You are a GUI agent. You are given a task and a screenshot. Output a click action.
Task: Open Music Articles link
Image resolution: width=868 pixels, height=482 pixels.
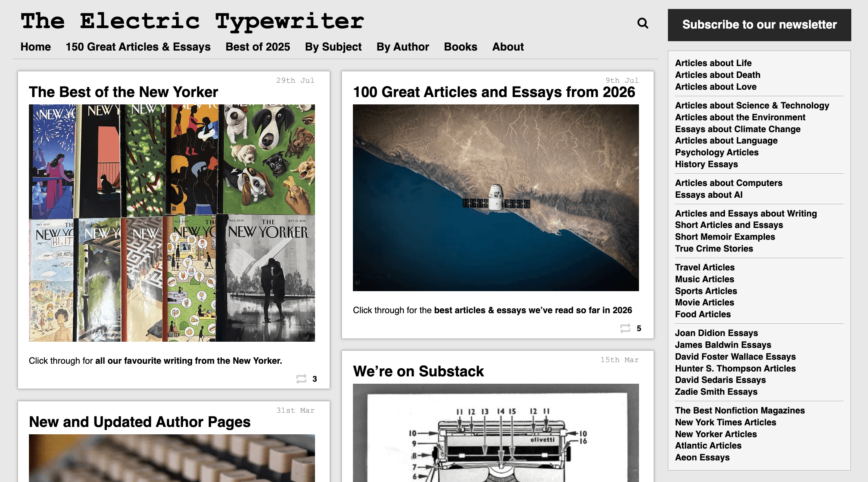pyautogui.click(x=704, y=279)
